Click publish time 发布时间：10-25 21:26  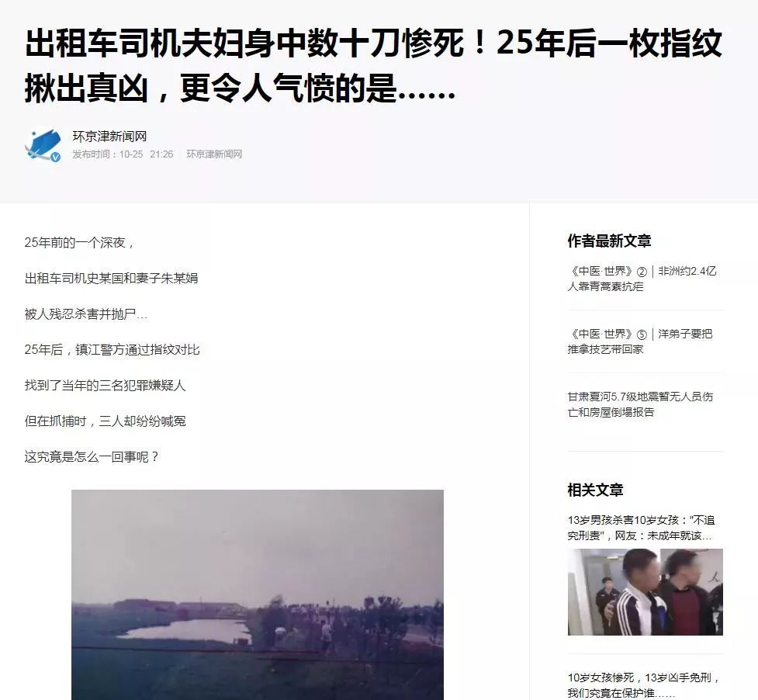tap(123, 154)
